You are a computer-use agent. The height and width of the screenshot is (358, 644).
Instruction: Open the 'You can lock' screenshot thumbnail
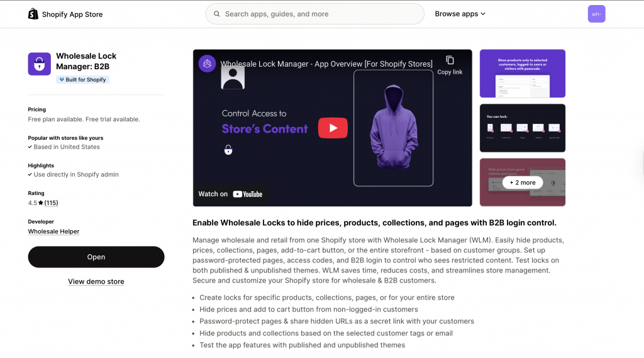[522, 128]
